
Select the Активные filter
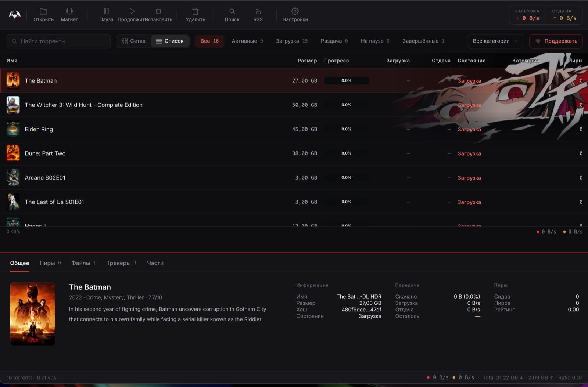point(247,41)
